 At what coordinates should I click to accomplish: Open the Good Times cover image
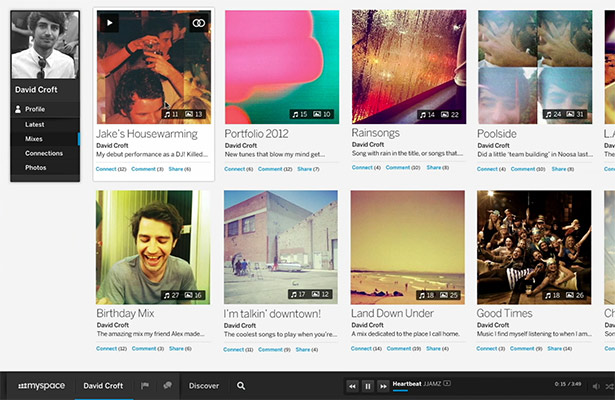[534, 247]
